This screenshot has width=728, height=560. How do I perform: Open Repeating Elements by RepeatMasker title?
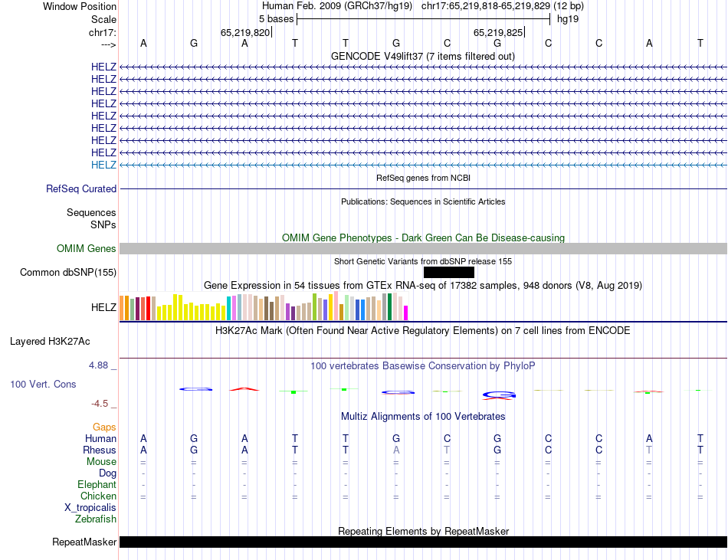(x=423, y=531)
